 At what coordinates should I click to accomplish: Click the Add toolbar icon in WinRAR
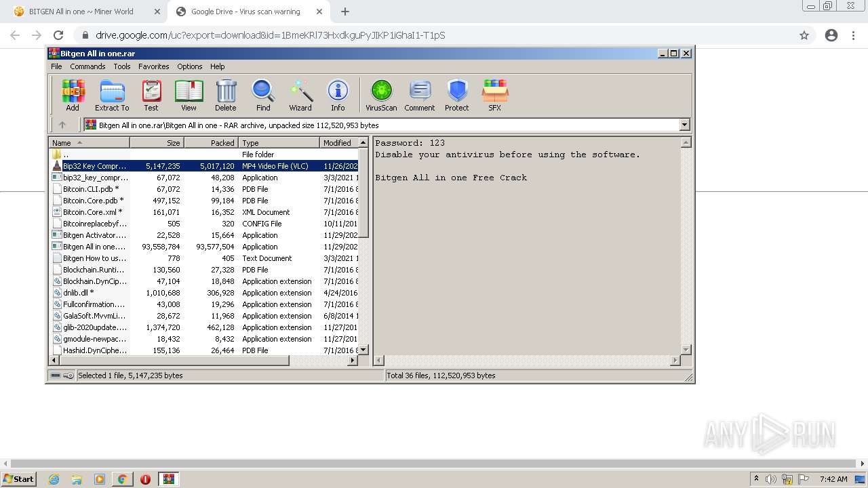point(73,95)
